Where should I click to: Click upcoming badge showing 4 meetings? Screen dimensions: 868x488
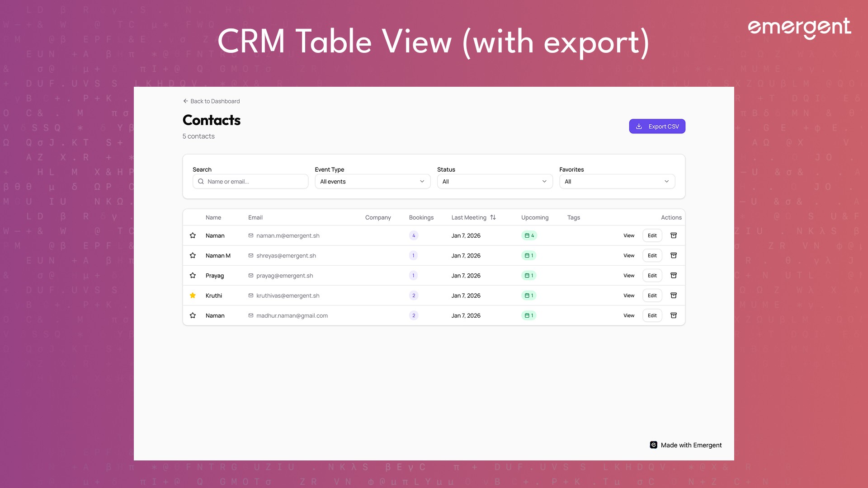pos(528,235)
